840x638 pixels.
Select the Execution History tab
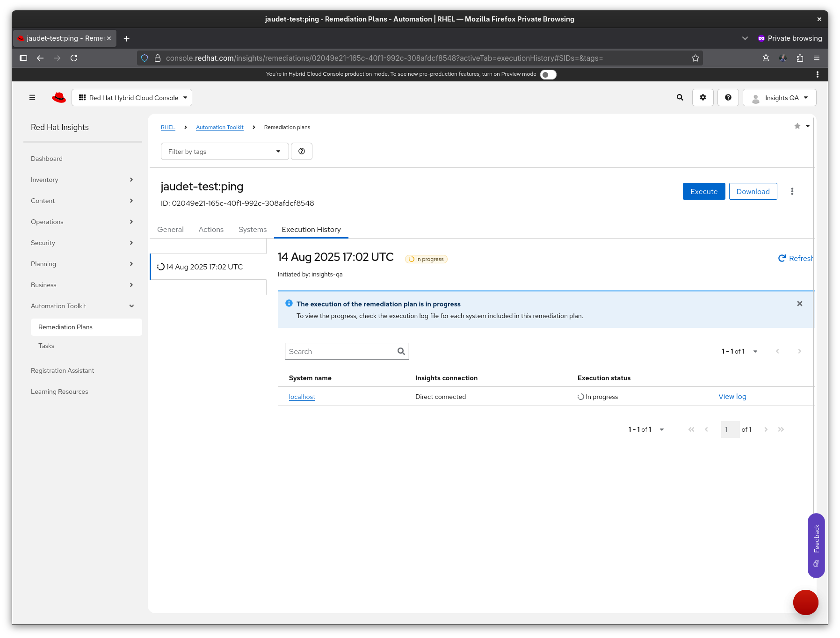click(311, 229)
